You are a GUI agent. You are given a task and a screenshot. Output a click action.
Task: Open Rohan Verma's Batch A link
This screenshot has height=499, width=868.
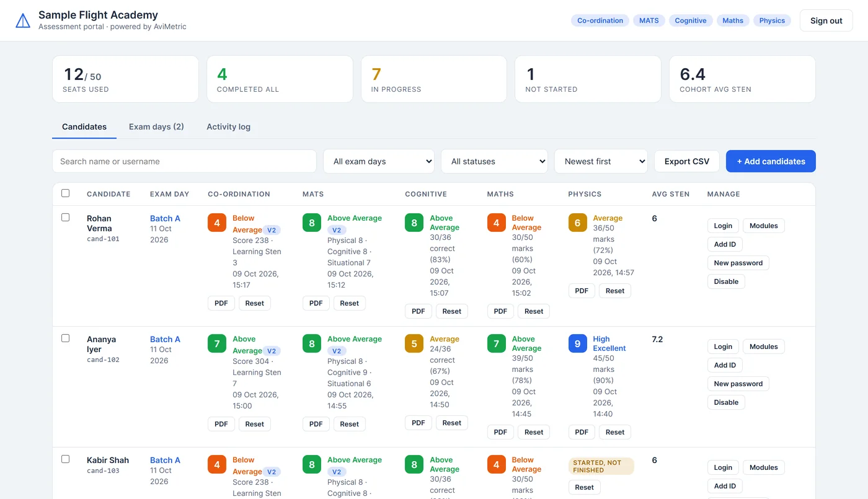point(165,218)
